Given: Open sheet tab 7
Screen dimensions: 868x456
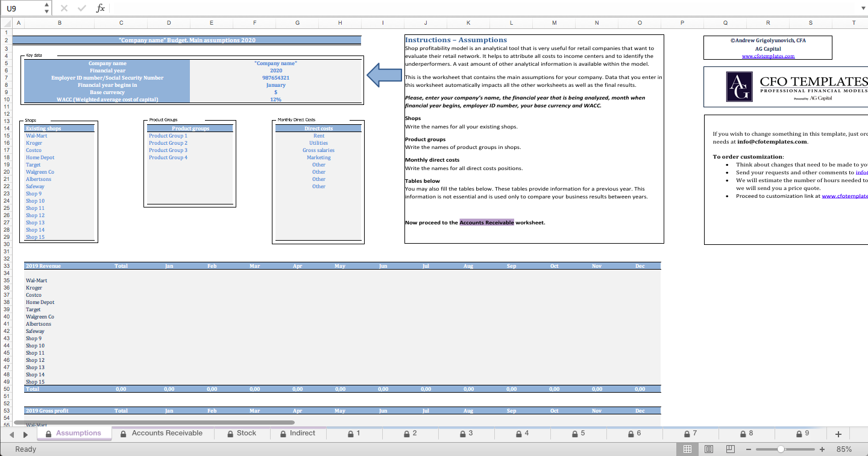Looking at the screenshot, I should pyautogui.click(x=691, y=433).
